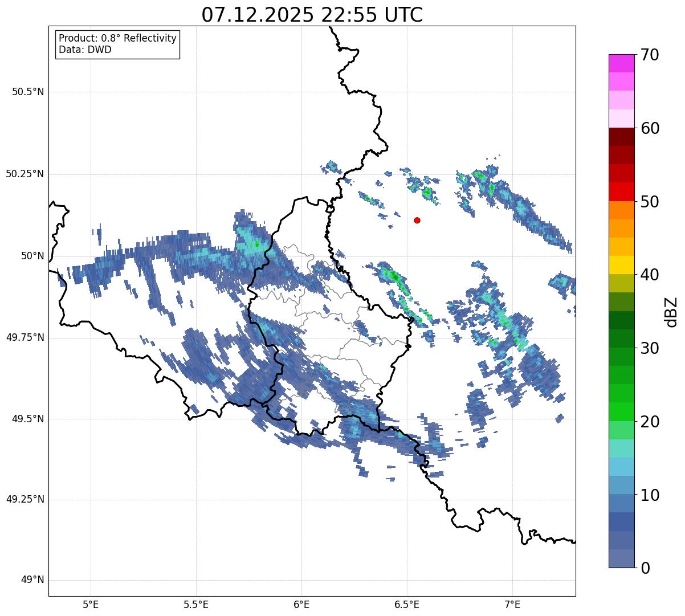Click the title '07.12.2025 22:55 UTC'
Image resolution: width=685 pixels, height=616 pixels.
pyautogui.click(x=312, y=15)
